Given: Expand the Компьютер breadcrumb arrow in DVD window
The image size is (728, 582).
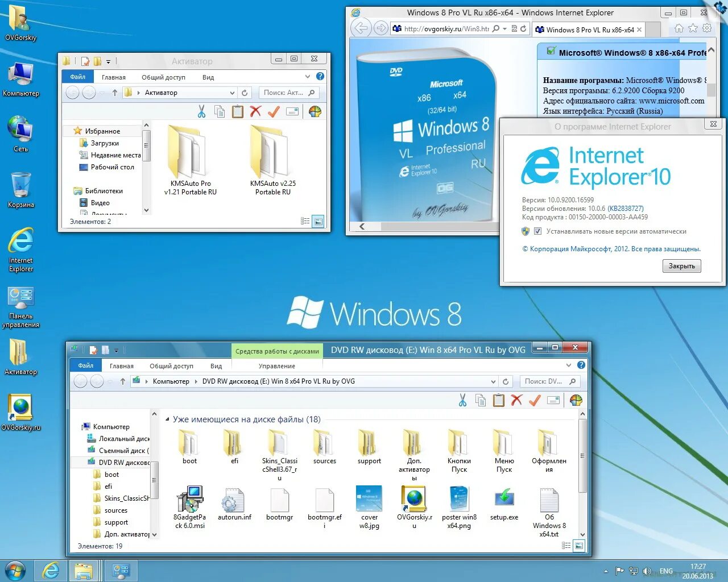Looking at the screenshot, I should click(196, 381).
